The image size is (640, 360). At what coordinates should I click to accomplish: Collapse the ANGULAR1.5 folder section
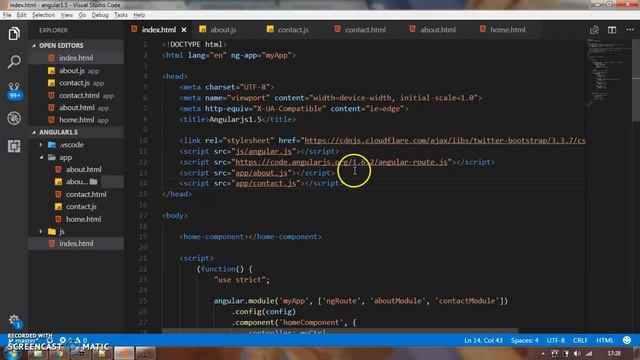pyautogui.click(x=76, y=132)
